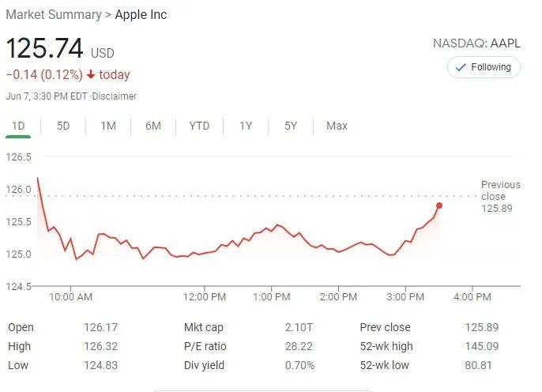This screenshot has height=392, width=542.
Task: Toggle the Following button for AAPL
Action: (x=484, y=67)
